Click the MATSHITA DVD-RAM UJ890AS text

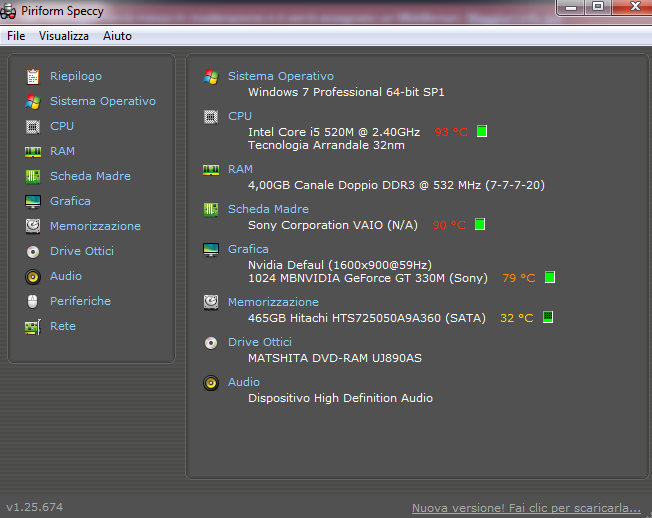tap(335, 358)
